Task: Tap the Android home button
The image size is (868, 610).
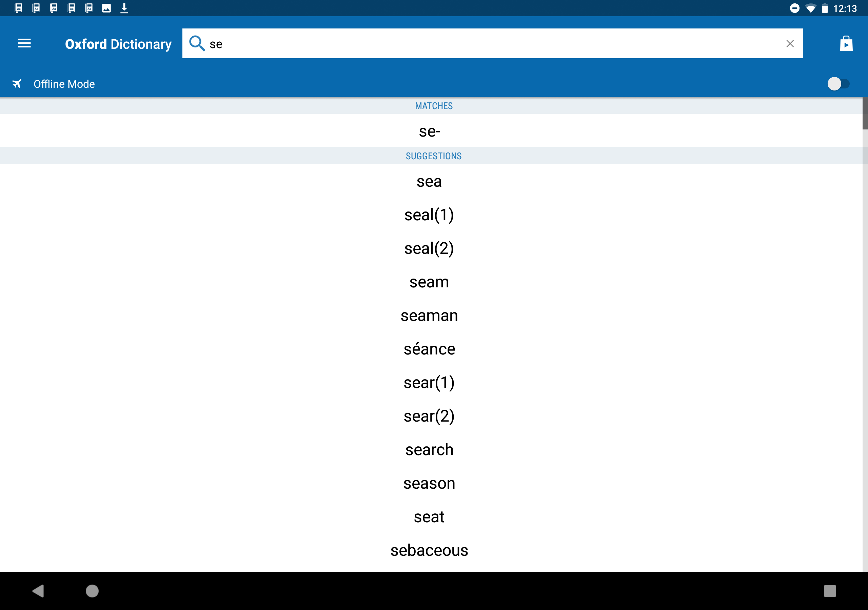Action: (92, 591)
